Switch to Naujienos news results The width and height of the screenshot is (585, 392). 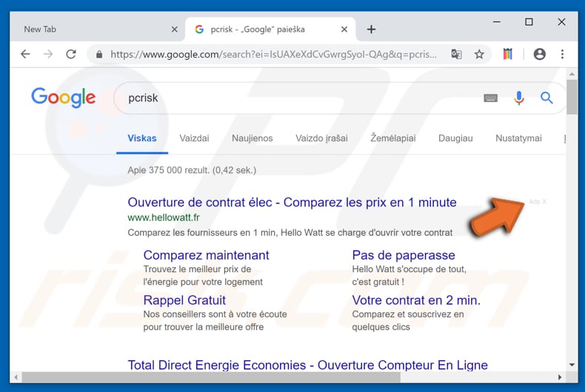253,138
